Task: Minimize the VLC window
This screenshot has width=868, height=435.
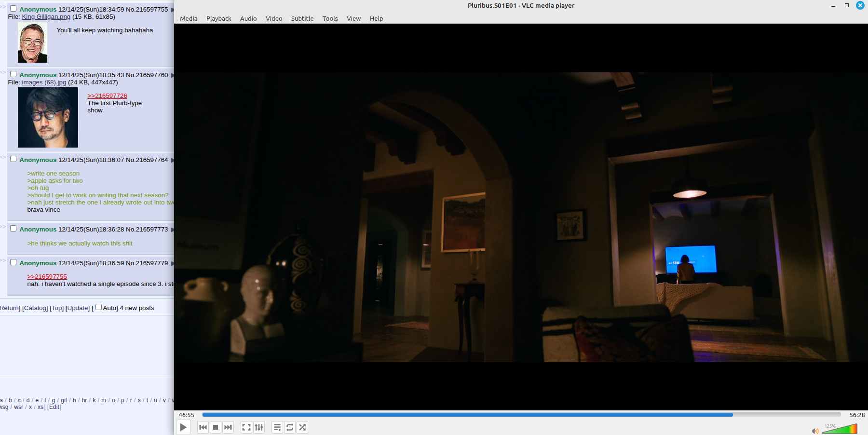Action: click(833, 6)
